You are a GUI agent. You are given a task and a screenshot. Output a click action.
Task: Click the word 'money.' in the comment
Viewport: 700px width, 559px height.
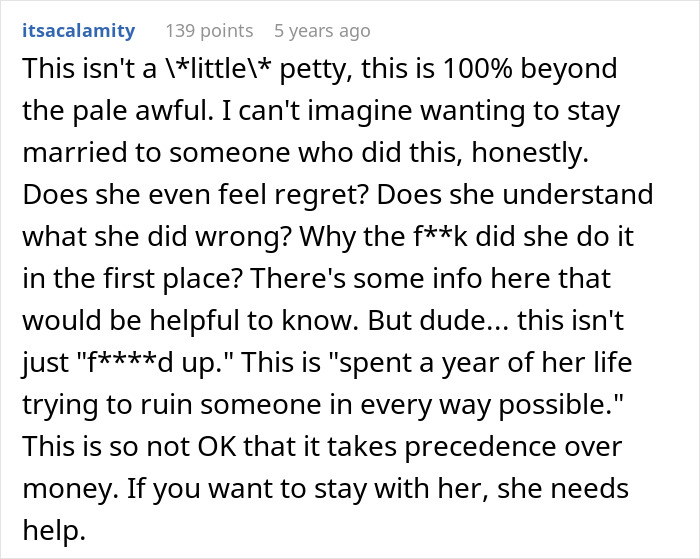(x=71, y=488)
